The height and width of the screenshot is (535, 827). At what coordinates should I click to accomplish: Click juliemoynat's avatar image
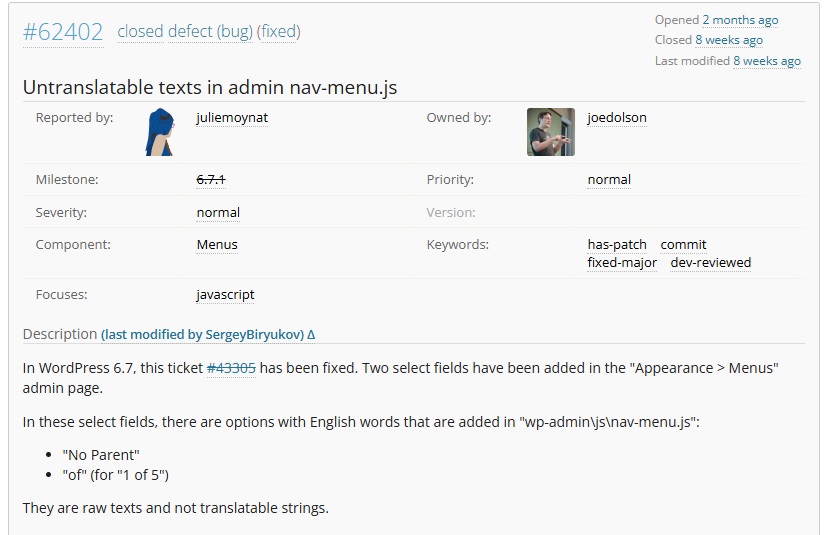(x=161, y=132)
